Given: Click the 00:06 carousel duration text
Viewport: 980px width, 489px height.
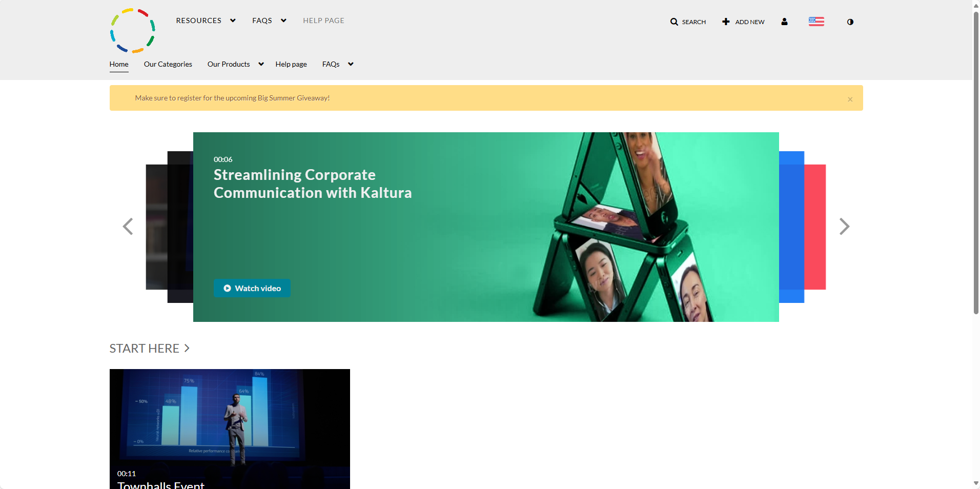Looking at the screenshot, I should click(223, 159).
